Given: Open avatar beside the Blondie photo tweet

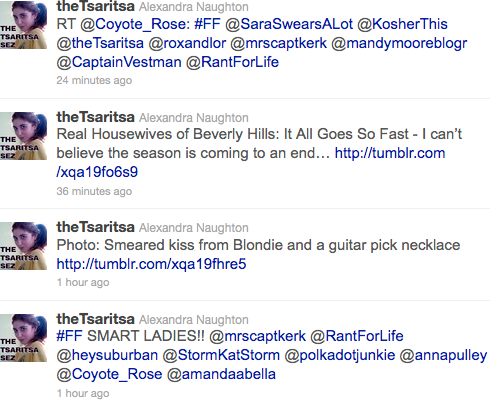Looking at the screenshot, I should (x=23, y=246).
